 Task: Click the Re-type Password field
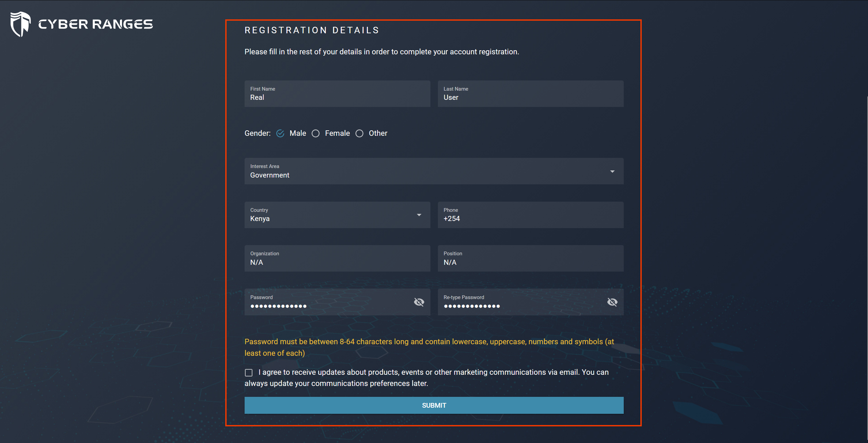tap(516, 306)
